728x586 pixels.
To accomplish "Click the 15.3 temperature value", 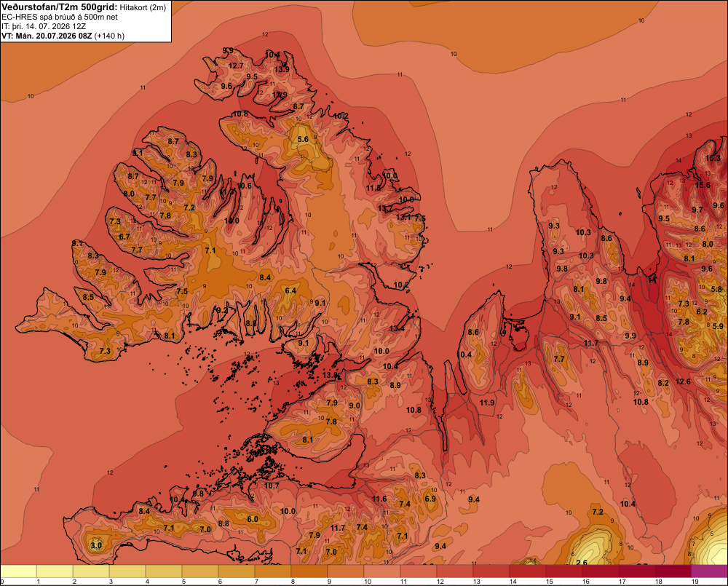I will tap(713, 159).
